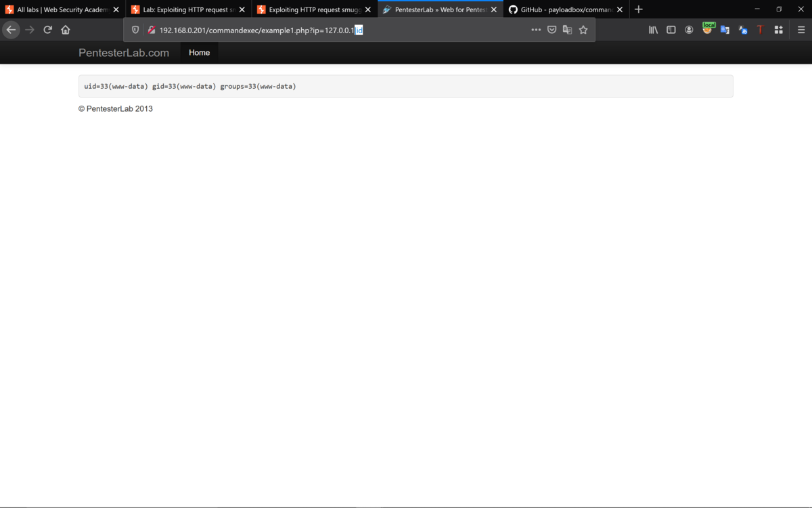Open the page actions three-dot menu
This screenshot has height=508, width=812.
pyautogui.click(x=536, y=30)
